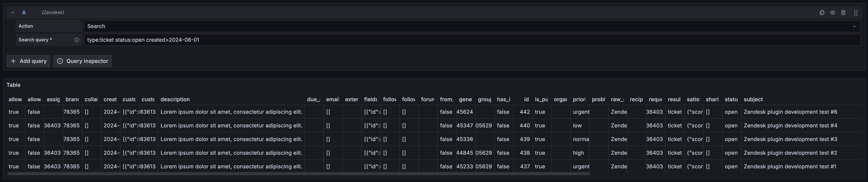Click the info icon beside Search query label
The height and width of the screenshot is (182, 868).
77,40
